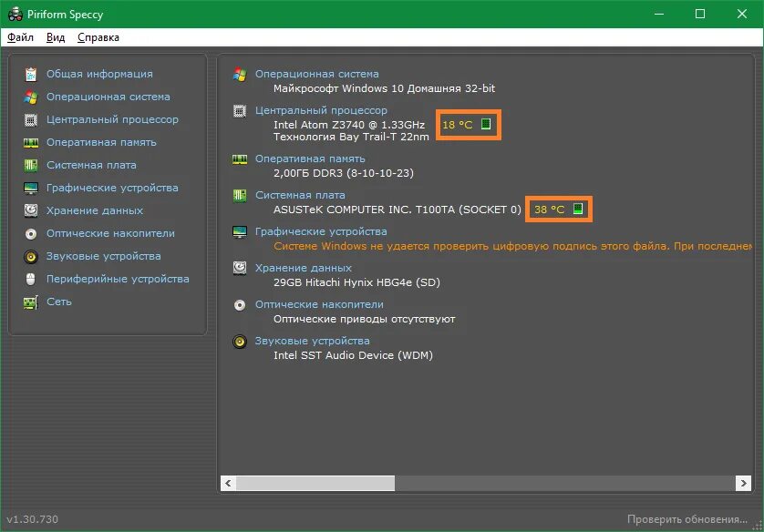Viewport: 764px width, 532px height.
Task: Select Периферийные устройства in the sidebar
Action: click(118, 279)
